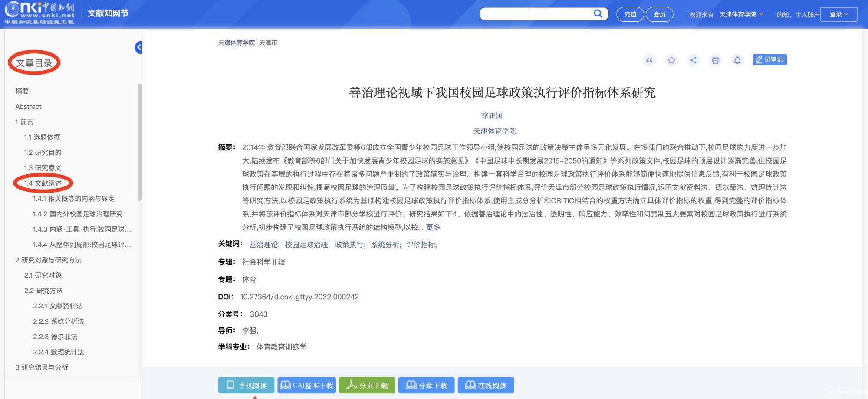The width and height of the screenshot is (868, 399).
Task: Expand abstract with 更多 link
Action: (x=433, y=227)
